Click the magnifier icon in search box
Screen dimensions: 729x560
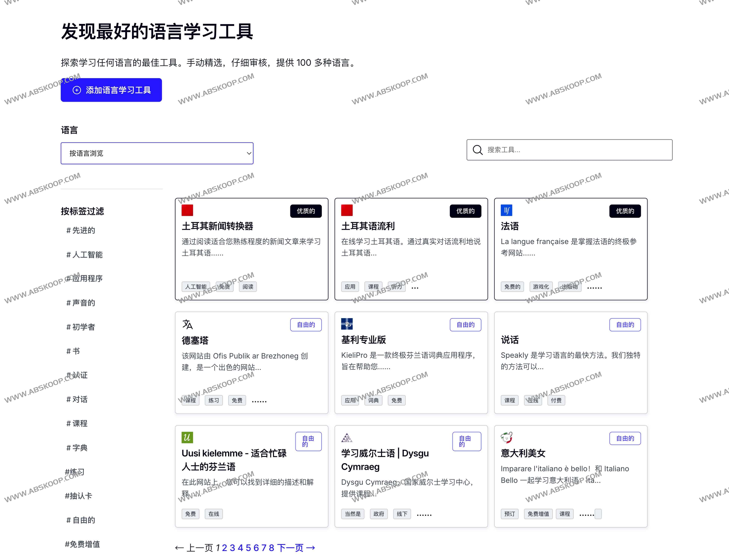[478, 150]
